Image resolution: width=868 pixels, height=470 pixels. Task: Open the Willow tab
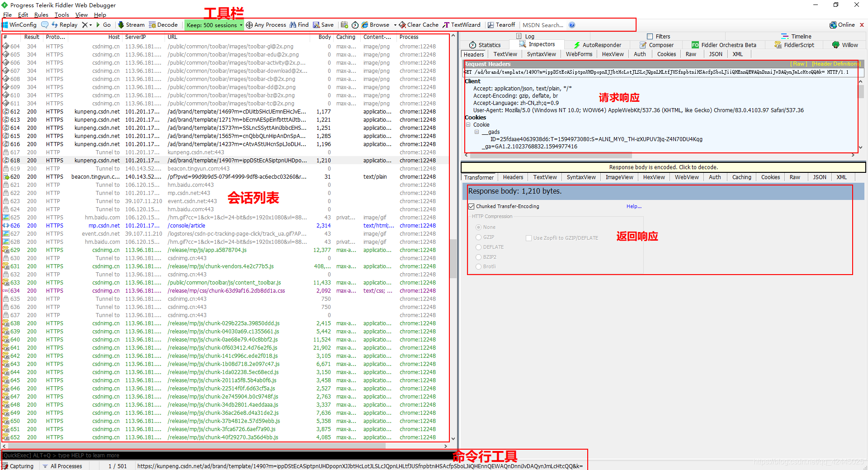coord(845,45)
